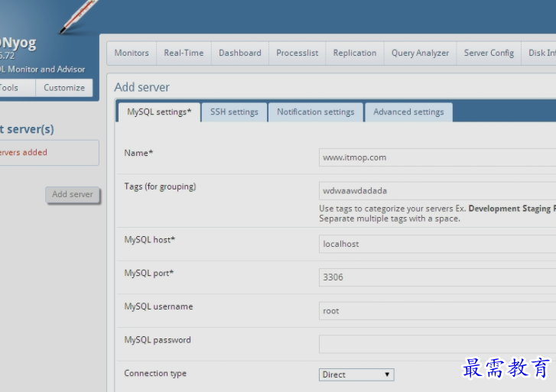Open the Notification settings tab

pyautogui.click(x=316, y=112)
